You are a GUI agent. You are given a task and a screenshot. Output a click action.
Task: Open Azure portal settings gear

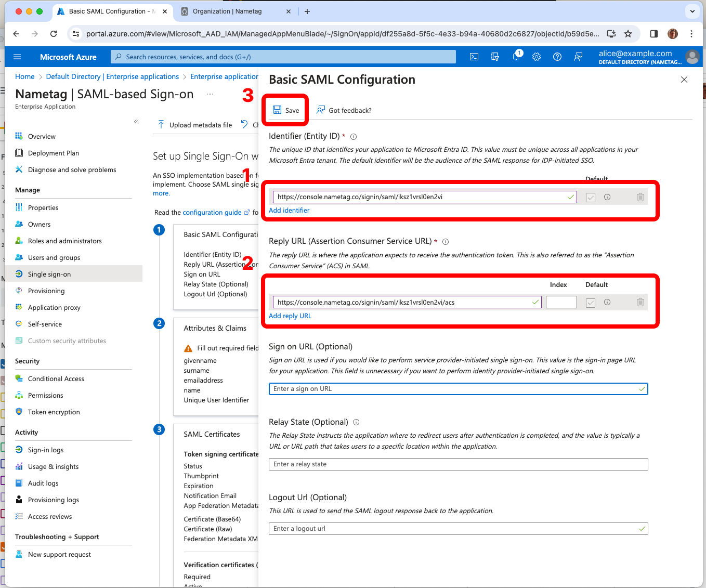point(537,57)
